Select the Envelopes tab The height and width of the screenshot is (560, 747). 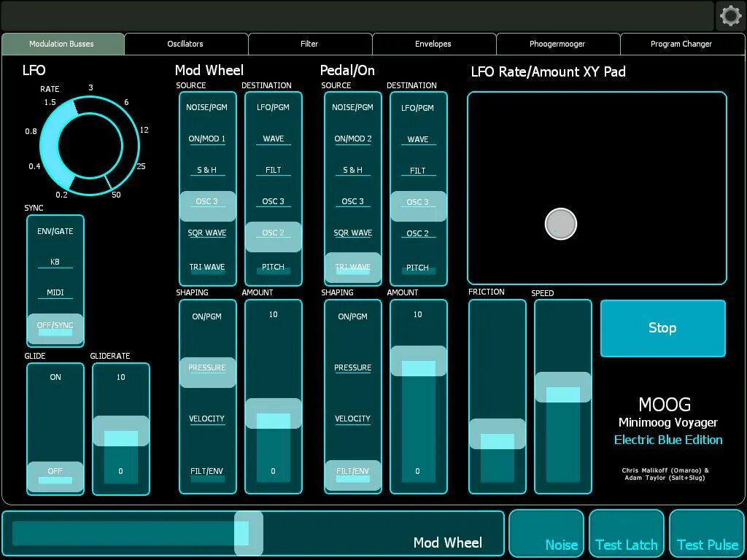[x=433, y=44]
